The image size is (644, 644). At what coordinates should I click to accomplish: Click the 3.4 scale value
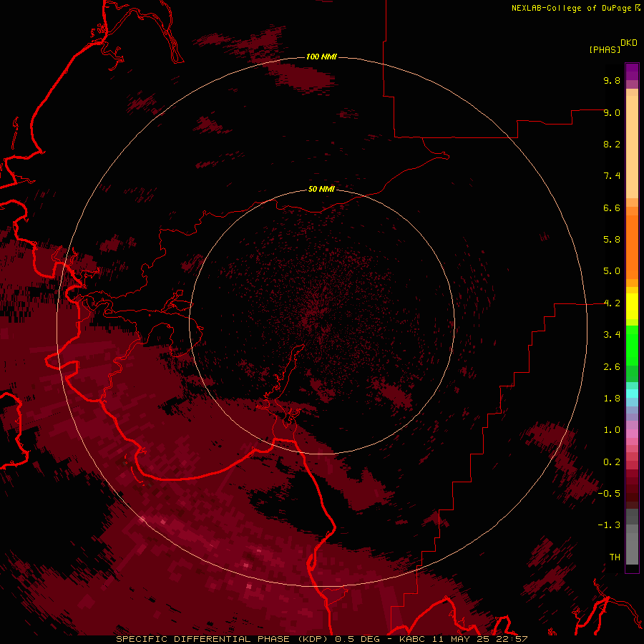click(612, 335)
